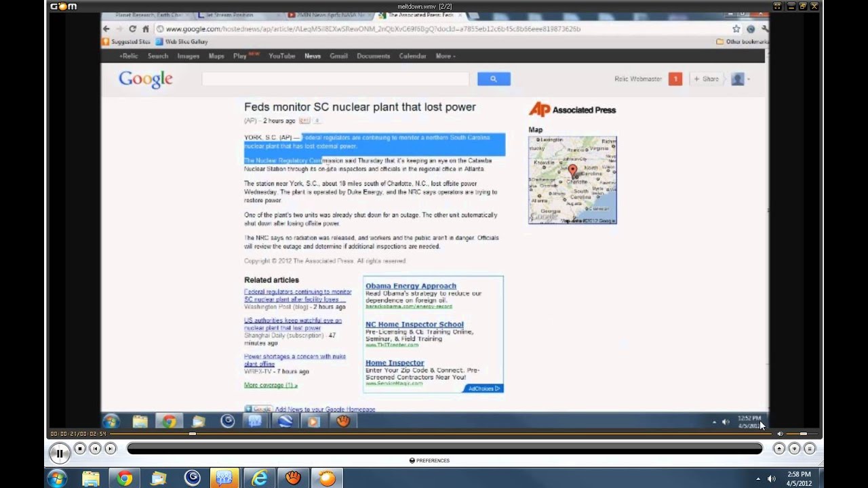The image size is (868, 488).
Task: Open Power shortages a concern related article
Action: pyautogui.click(x=295, y=360)
